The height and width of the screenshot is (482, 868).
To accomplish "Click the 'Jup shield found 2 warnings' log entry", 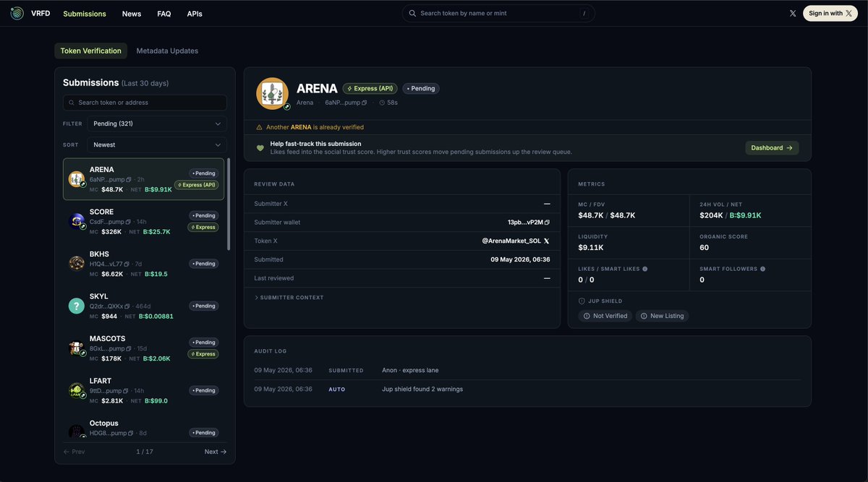I will (422, 389).
